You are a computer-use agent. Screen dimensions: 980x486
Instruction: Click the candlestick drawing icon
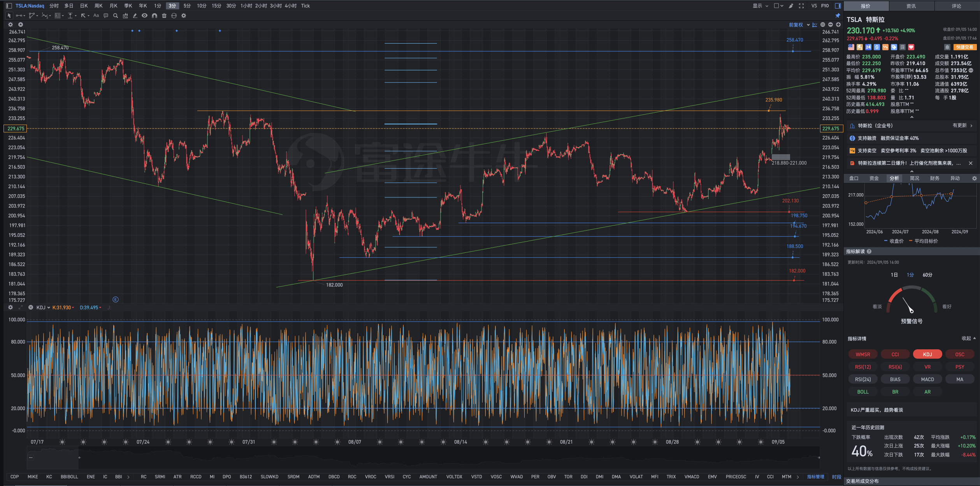coord(125,16)
